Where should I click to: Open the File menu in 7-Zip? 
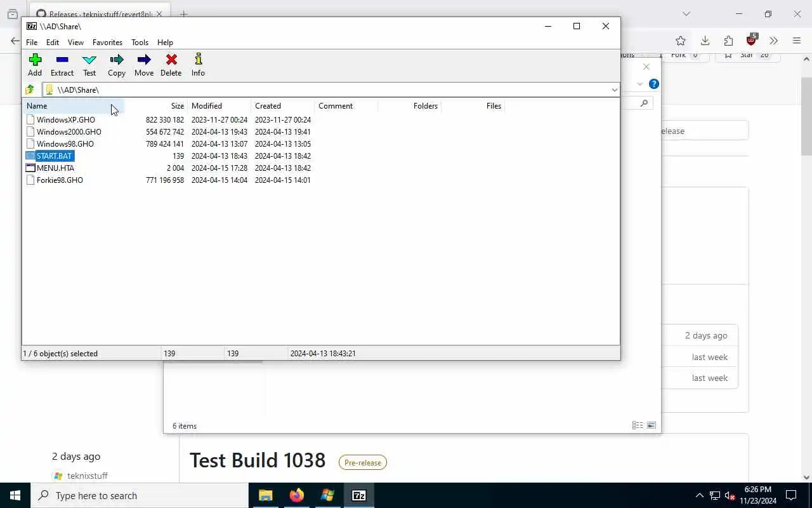pyautogui.click(x=32, y=43)
